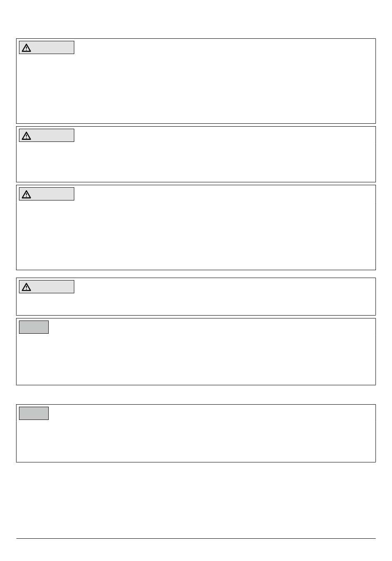Click the warning triangle icon in the topmost box
The width and height of the screenshot is (392, 561).
26,48
